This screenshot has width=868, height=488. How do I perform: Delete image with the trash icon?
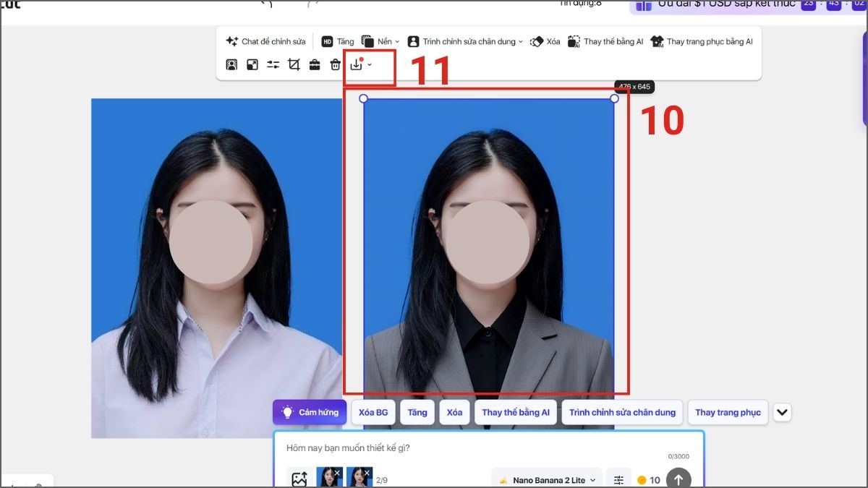click(336, 65)
